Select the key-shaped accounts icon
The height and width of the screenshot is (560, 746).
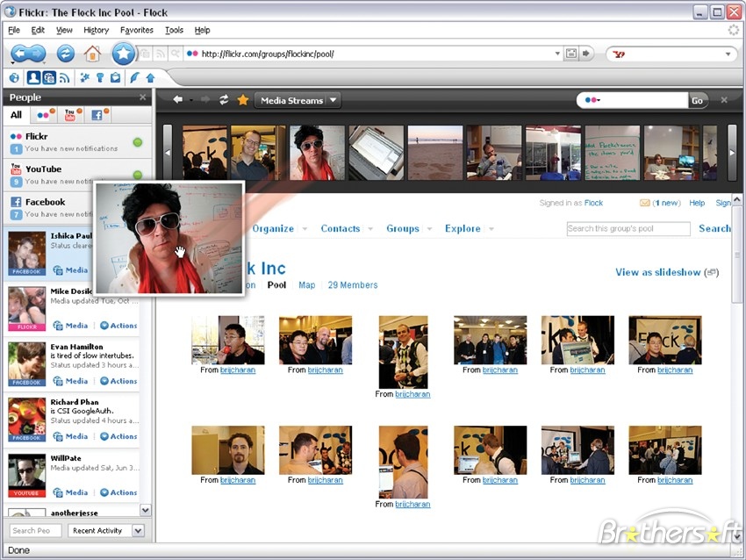[99, 78]
